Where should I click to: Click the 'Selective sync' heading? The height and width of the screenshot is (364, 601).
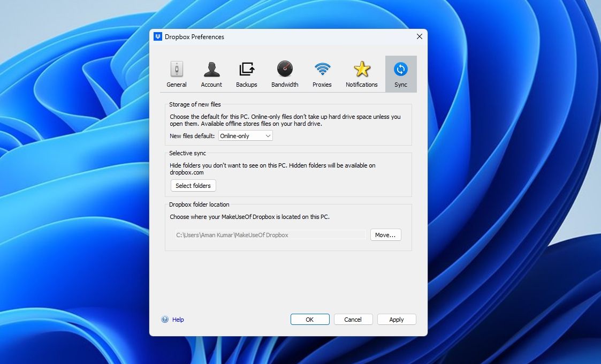point(187,153)
